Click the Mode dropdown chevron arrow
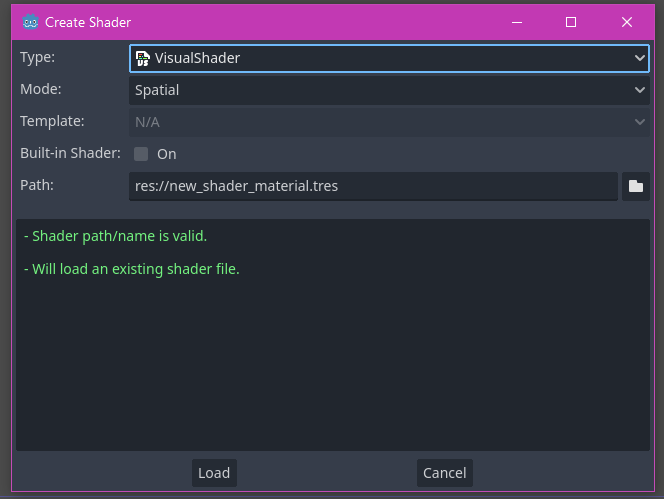The image size is (664, 499). pos(640,90)
